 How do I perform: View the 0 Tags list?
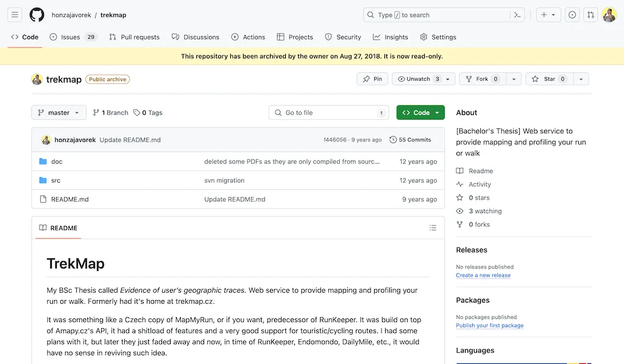(x=148, y=113)
